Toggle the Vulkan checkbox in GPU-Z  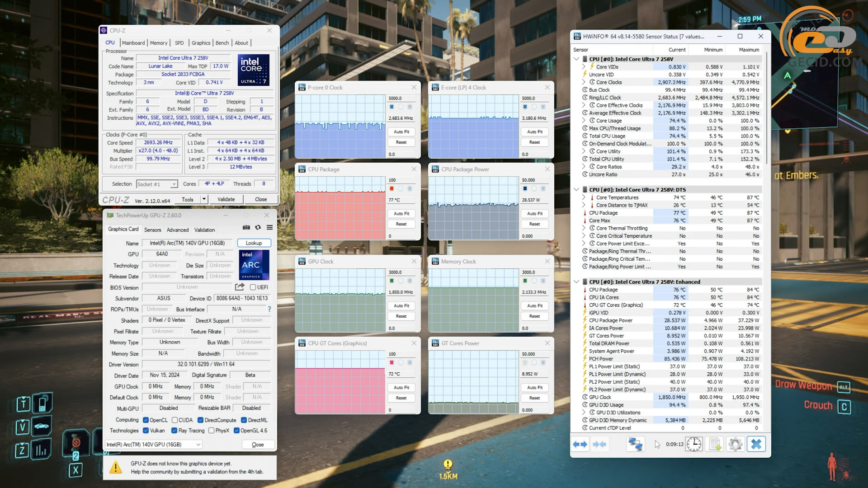coord(146,431)
